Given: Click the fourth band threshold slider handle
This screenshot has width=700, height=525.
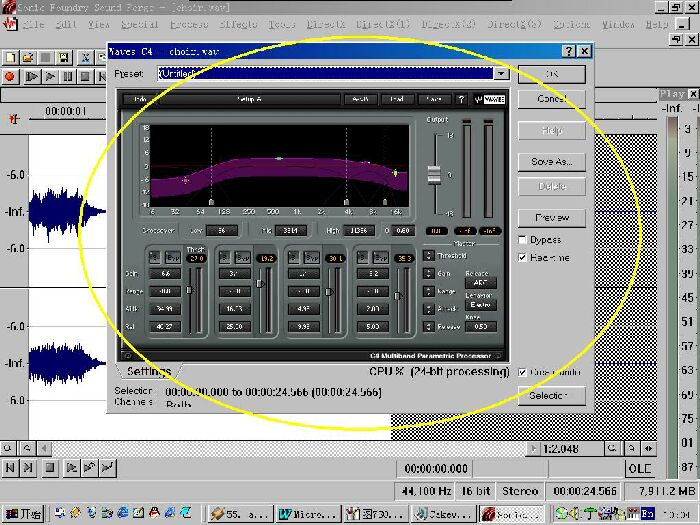Looking at the screenshot, I should pyautogui.click(x=397, y=296).
